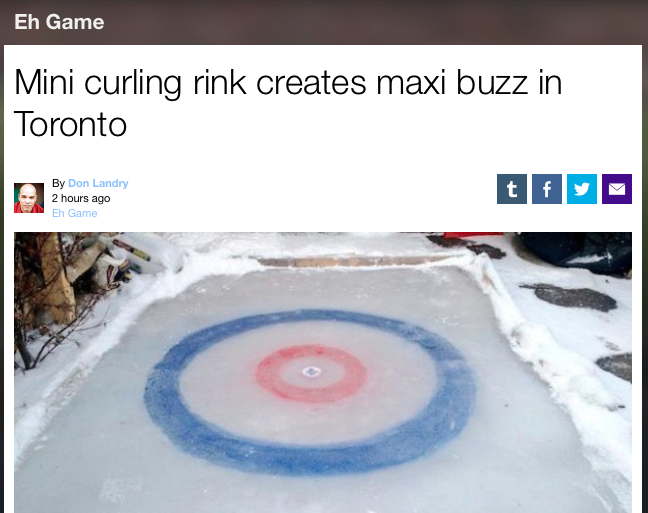Click the white button center of rings
The image size is (648, 513).
click(x=311, y=372)
